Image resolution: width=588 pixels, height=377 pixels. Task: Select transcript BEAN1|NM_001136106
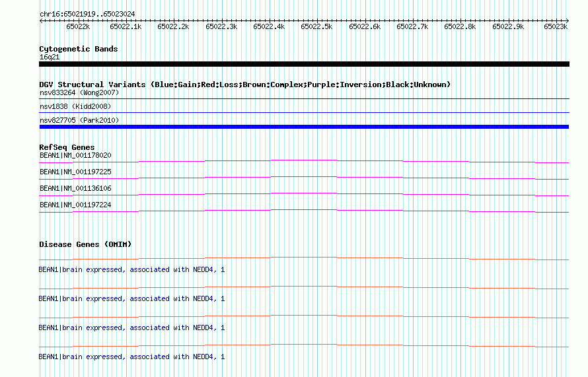pyautogui.click(x=75, y=188)
